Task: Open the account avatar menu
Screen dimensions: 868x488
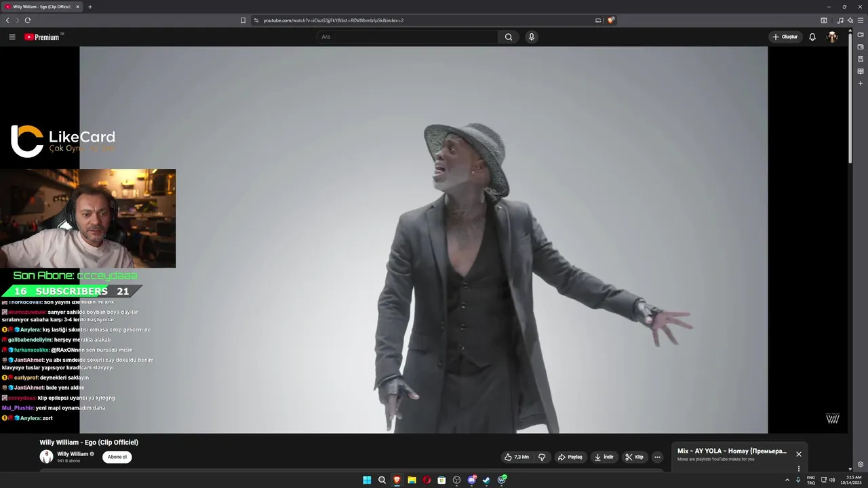Action: [832, 37]
